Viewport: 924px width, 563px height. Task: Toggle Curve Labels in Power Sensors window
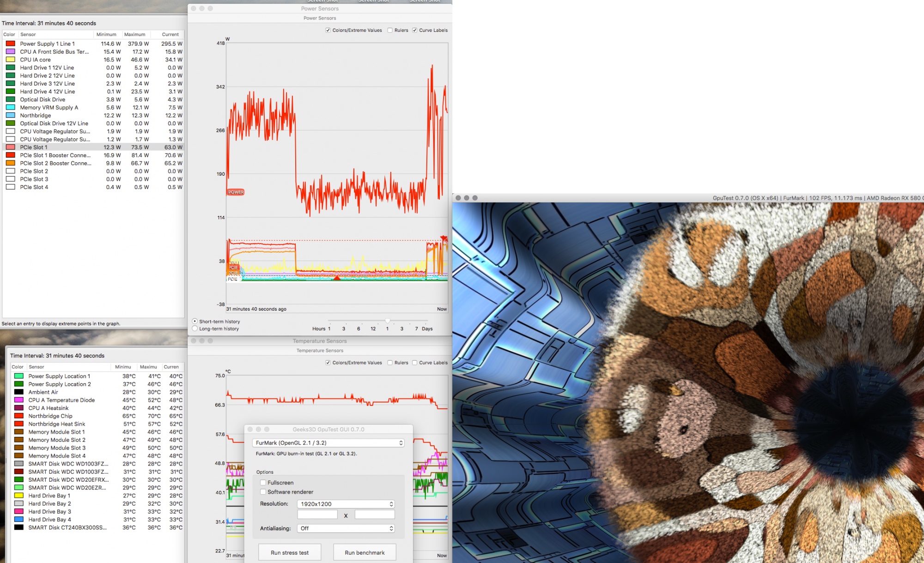tap(415, 31)
